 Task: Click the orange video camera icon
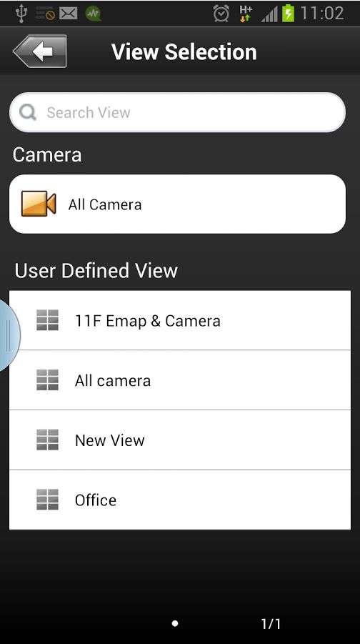tap(38, 203)
